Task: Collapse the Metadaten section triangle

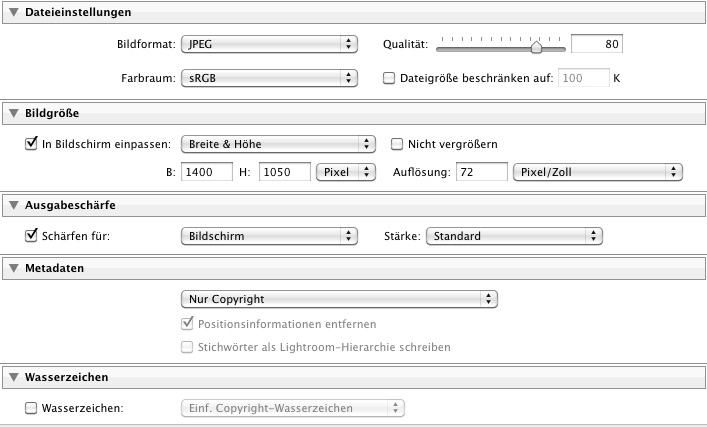Action: (14, 268)
